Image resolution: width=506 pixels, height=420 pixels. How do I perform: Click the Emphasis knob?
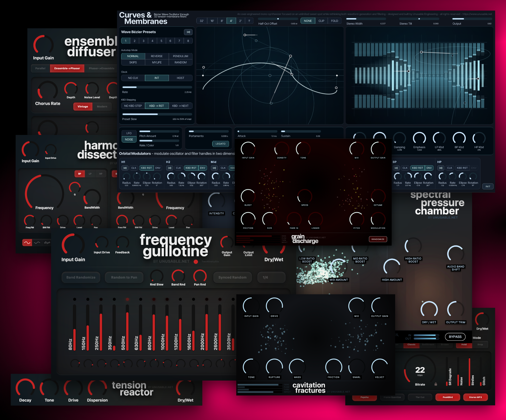pyautogui.click(x=419, y=138)
